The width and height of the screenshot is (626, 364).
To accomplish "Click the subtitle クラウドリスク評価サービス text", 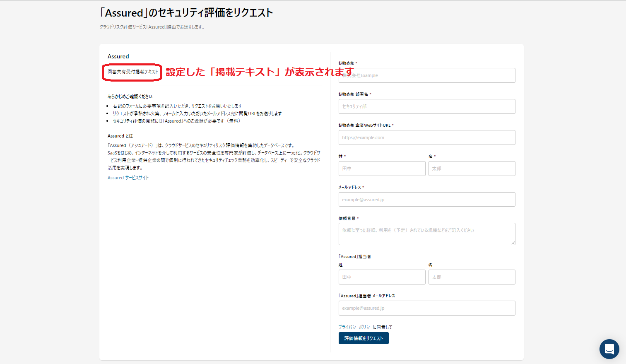I will (x=152, y=27).
